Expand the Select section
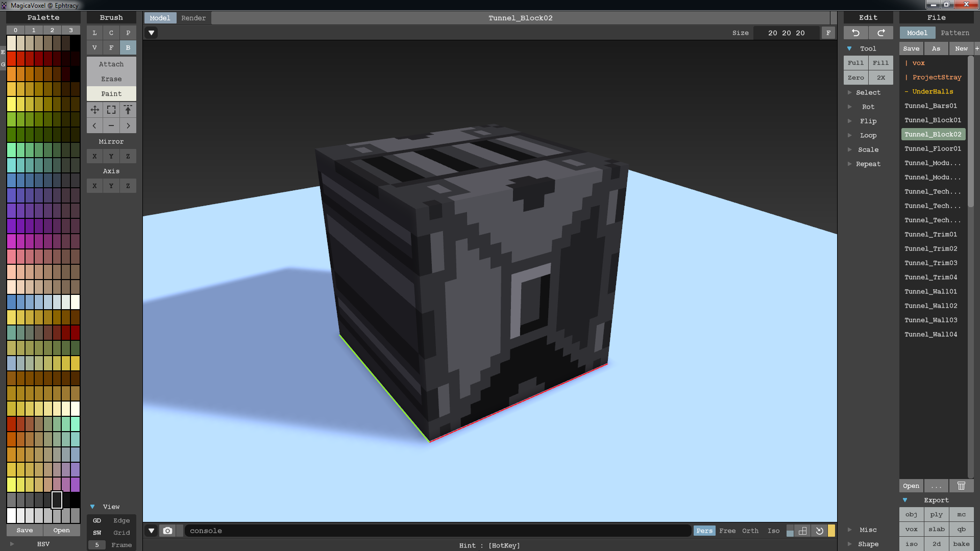This screenshot has height=551, width=980. pos(868,92)
